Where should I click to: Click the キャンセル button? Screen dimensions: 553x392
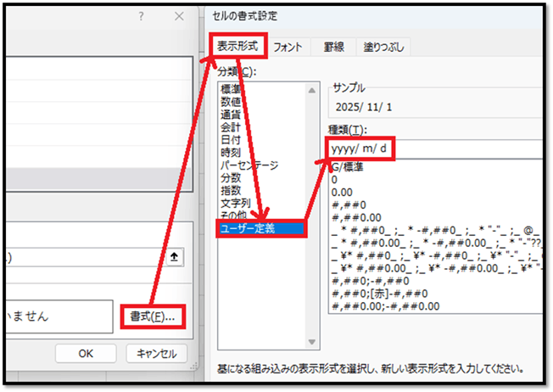[156, 354]
